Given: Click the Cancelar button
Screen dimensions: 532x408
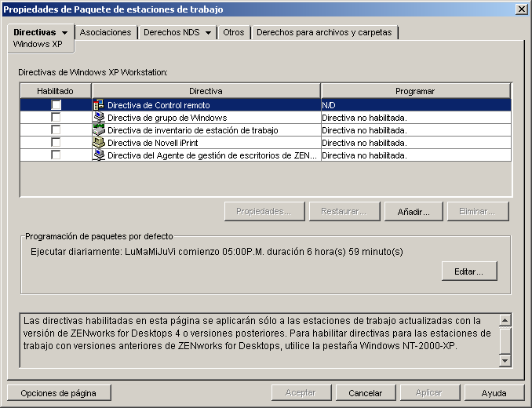Looking at the screenshot, I should 366,393.
